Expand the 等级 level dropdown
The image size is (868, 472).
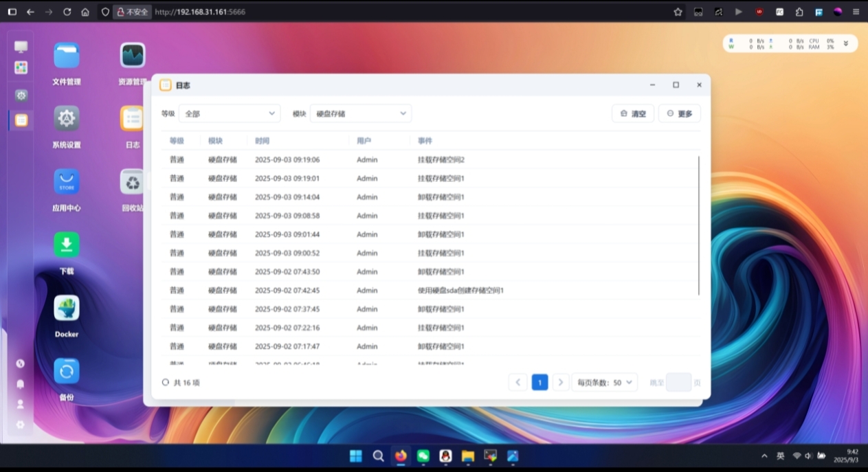click(230, 113)
